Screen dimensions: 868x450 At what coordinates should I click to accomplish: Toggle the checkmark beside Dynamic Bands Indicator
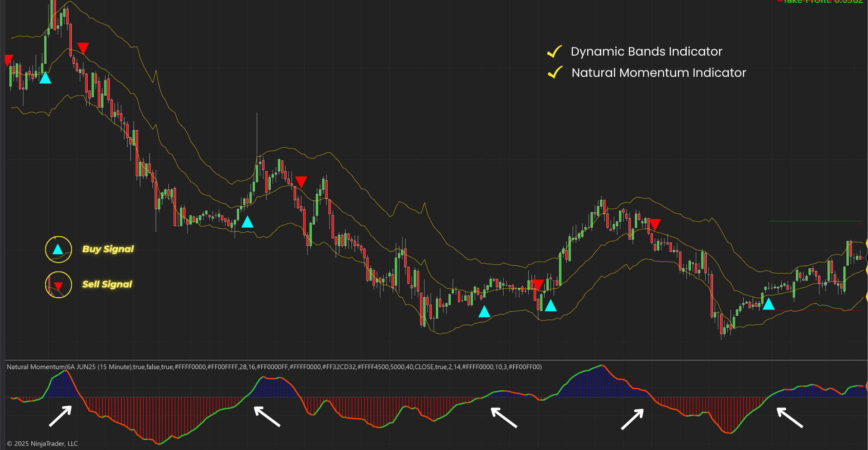[554, 52]
